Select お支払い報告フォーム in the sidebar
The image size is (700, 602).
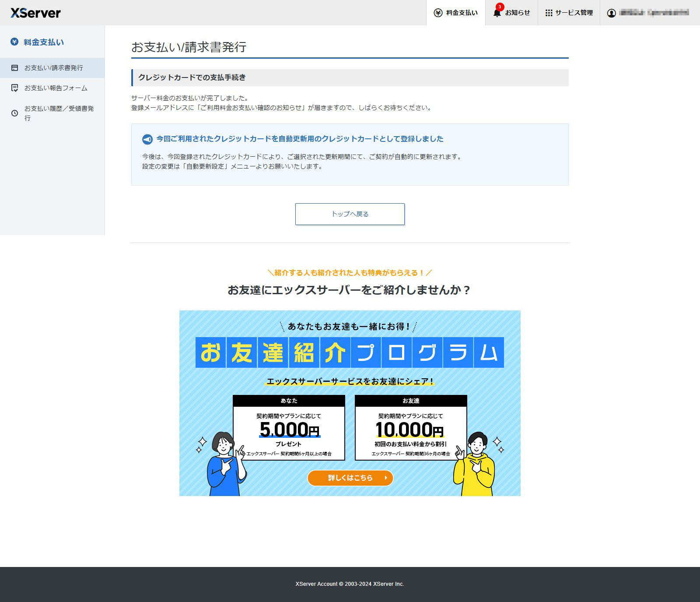pyautogui.click(x=52, y=88)
